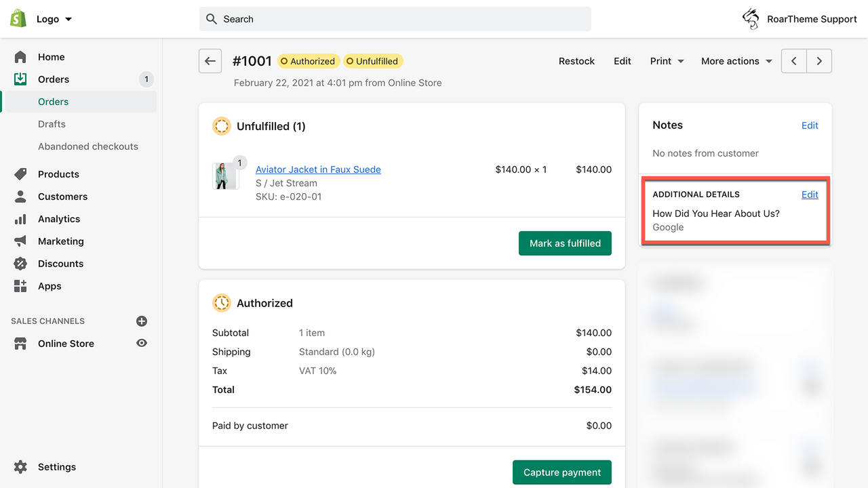Click Mark as fulfilled button
The height and width of the screenshot is (488, 868).
tap(565, 243)
